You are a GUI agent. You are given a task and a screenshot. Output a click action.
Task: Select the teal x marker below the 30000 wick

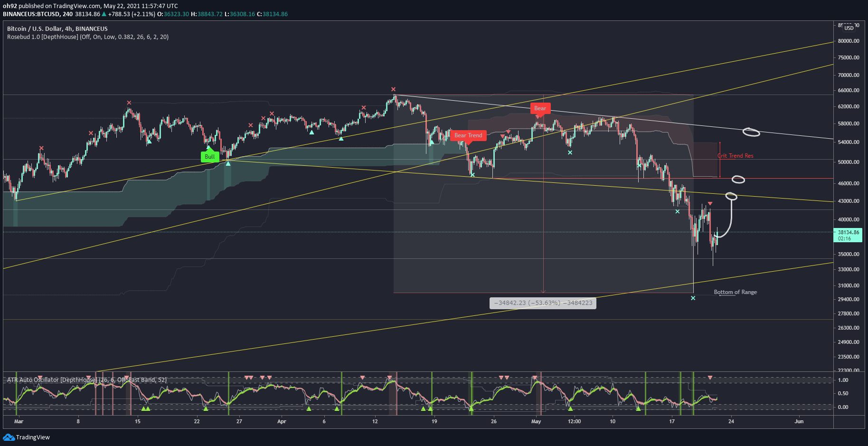click(x=693, y=298)
